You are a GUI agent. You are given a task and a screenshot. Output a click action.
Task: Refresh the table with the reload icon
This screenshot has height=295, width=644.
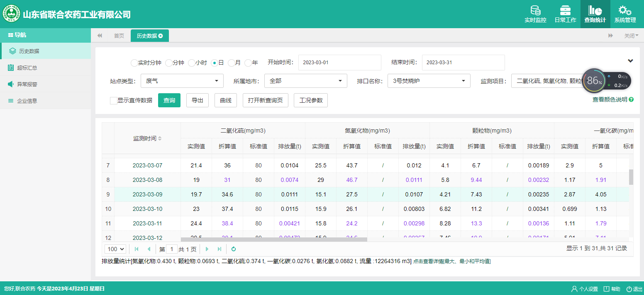pos(234,249)
